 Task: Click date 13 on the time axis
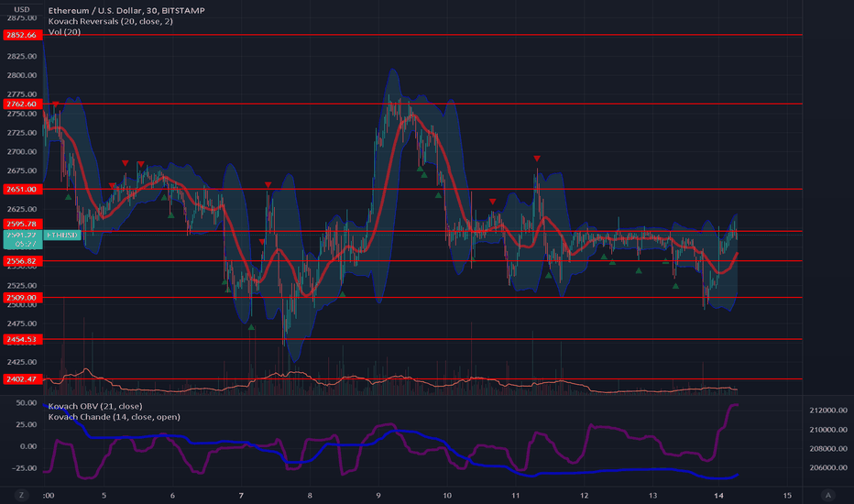[653, 495]
